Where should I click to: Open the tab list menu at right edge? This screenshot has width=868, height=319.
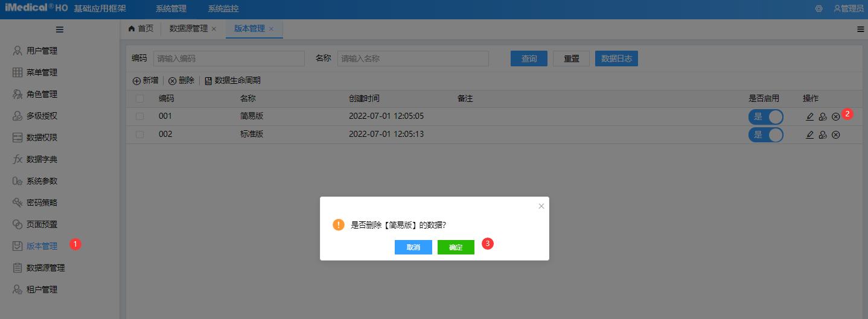coord(860,29)
